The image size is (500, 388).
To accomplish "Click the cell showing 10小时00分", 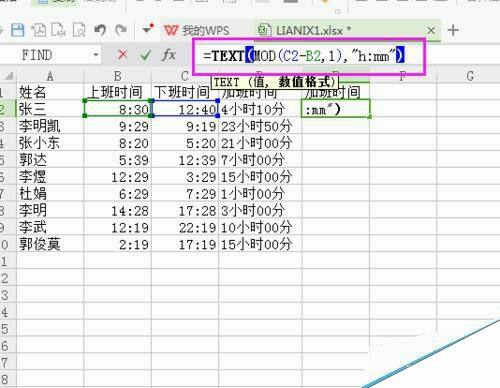I will pyautogui.click(x=260, y=227).
